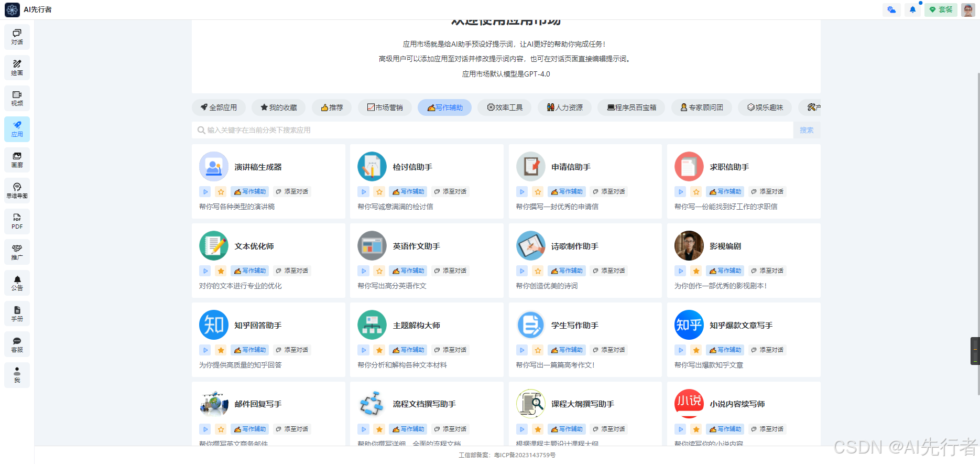Image resolution: width=980 pixels, height=464 pixels.
Task: Toggle favorite star for 英语作文助手
Action: (x=379, y=271)
